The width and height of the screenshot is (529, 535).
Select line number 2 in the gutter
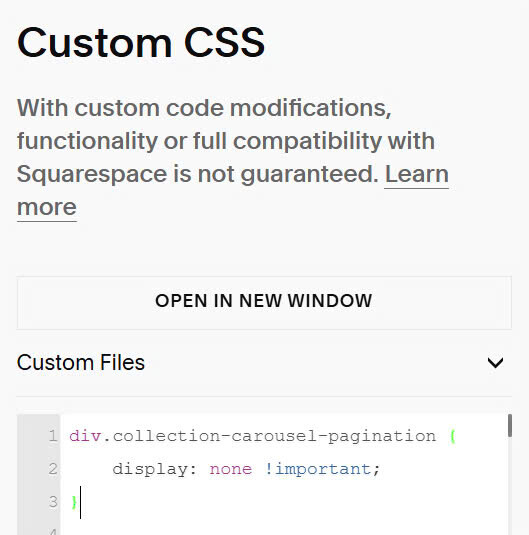click(x=53, y=469)
